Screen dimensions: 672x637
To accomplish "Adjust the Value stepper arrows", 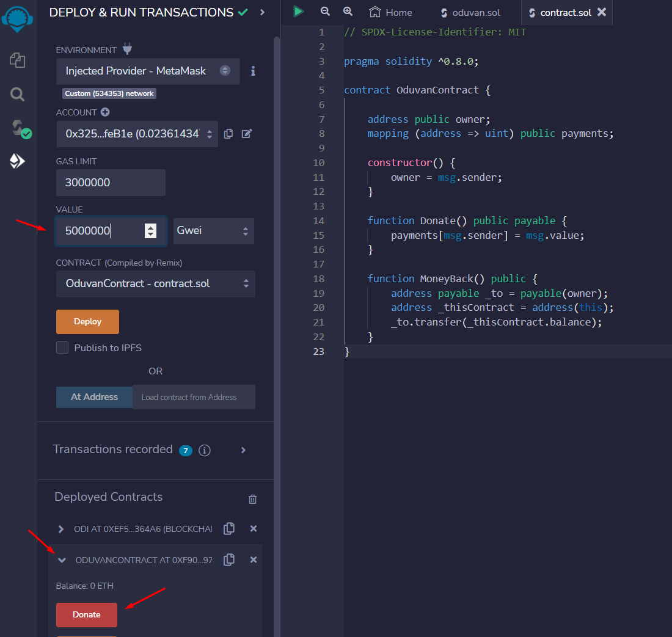I will coord(150,231).
